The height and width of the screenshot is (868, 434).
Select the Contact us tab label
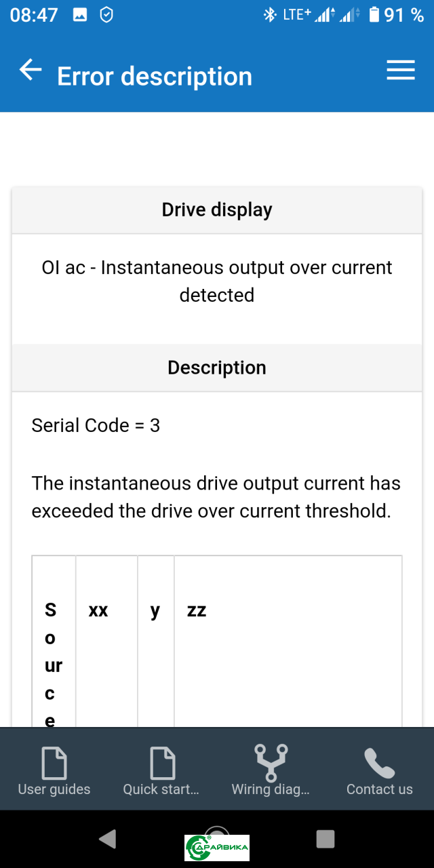point(380,789)
